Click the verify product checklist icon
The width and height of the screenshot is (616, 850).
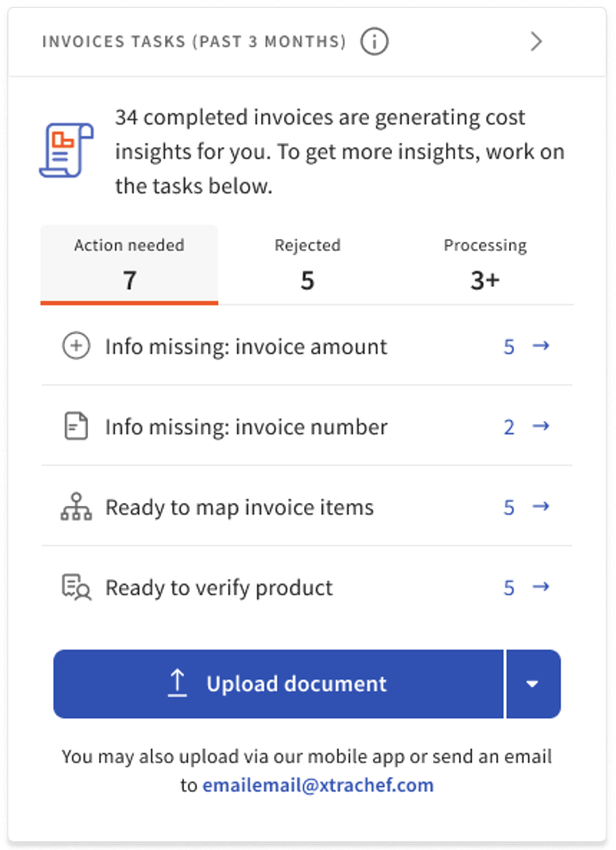(76, 588)
